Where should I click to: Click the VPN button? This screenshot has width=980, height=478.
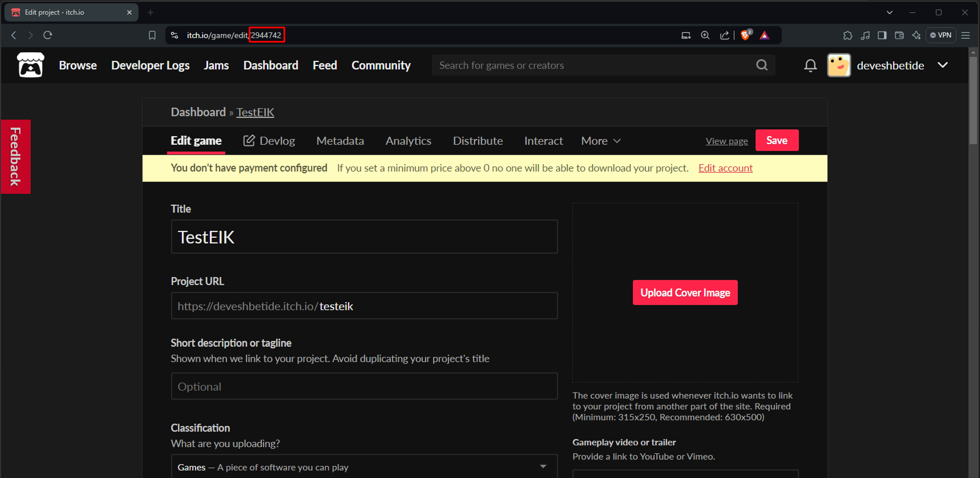940,35
